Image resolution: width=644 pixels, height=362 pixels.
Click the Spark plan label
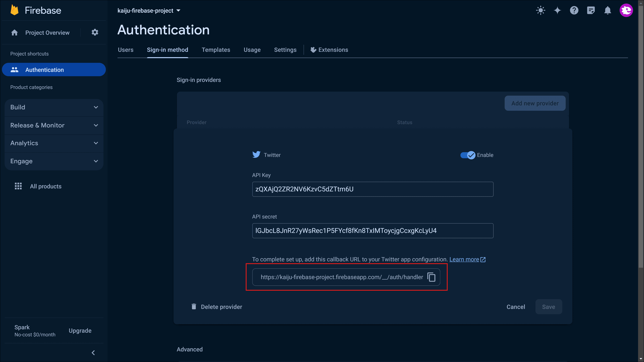(x=22, y=327)
